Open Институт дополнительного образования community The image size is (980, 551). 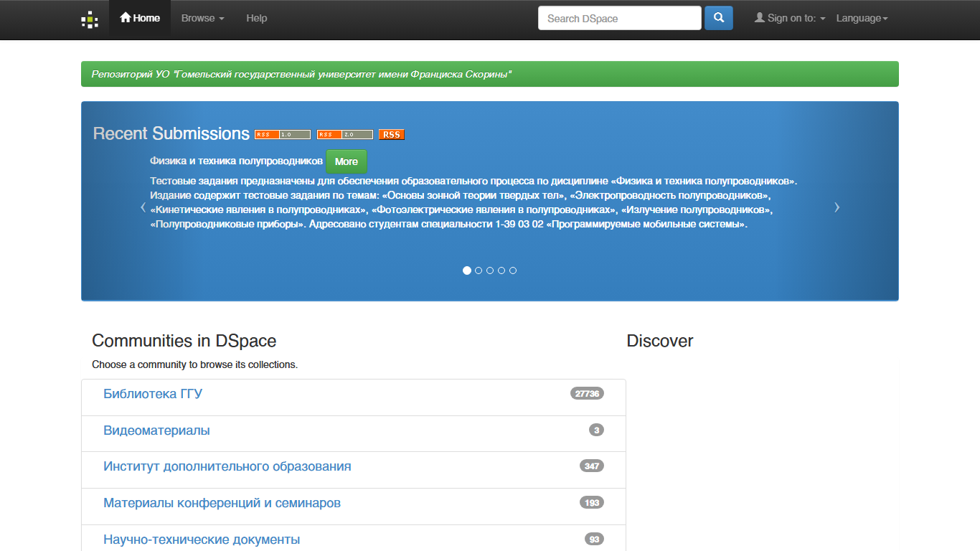point(227,466)
